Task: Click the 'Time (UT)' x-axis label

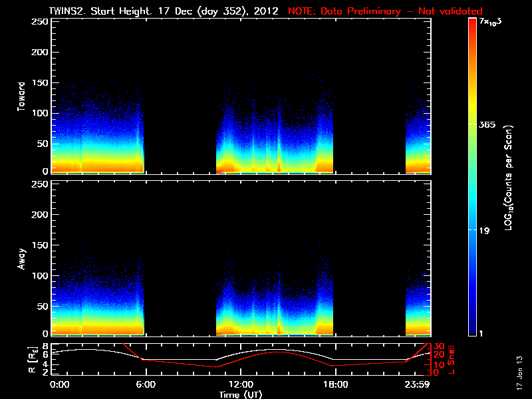Action: tap(242, 394)
